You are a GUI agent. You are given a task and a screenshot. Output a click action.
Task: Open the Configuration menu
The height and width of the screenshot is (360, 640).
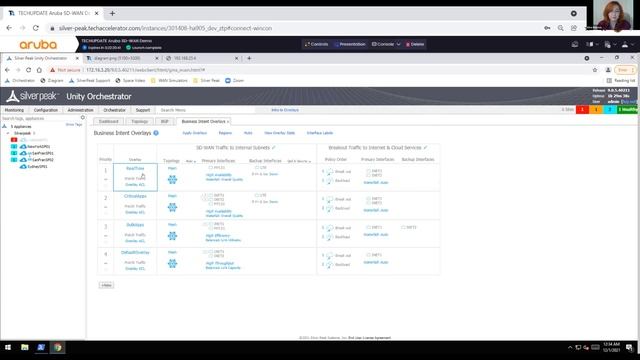tap(46, 110)
